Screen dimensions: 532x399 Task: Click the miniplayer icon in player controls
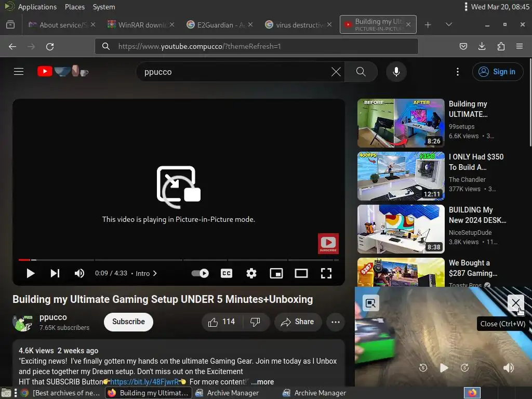coord(276,273)
